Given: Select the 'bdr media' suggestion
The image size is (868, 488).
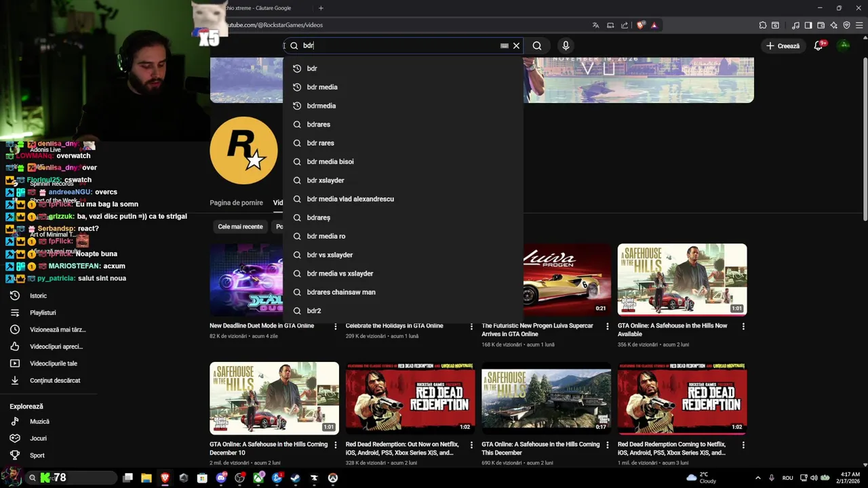Looking at the screenshot, I should [x=403, y=87].
